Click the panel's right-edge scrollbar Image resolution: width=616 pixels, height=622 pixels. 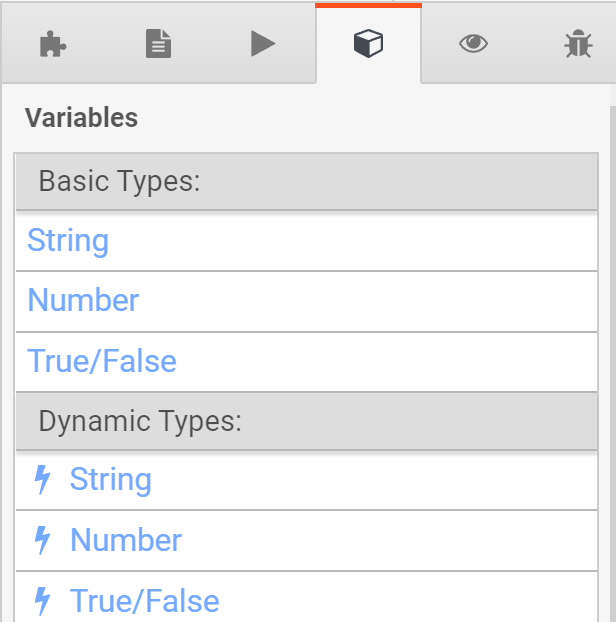(x=610, y=350)
